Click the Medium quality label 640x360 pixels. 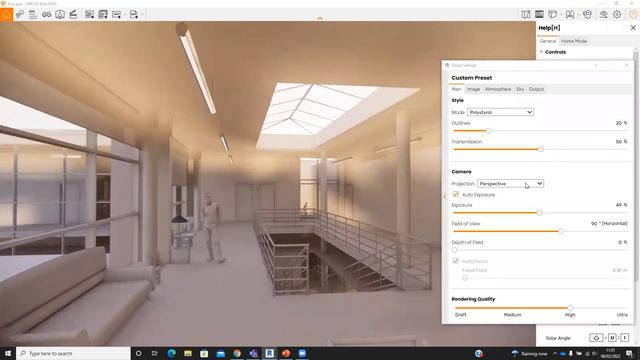pyautogui.click(x=512, y=315)
